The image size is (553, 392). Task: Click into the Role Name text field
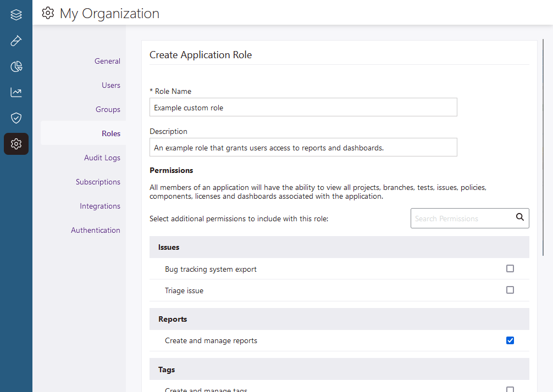coord(303,108)
